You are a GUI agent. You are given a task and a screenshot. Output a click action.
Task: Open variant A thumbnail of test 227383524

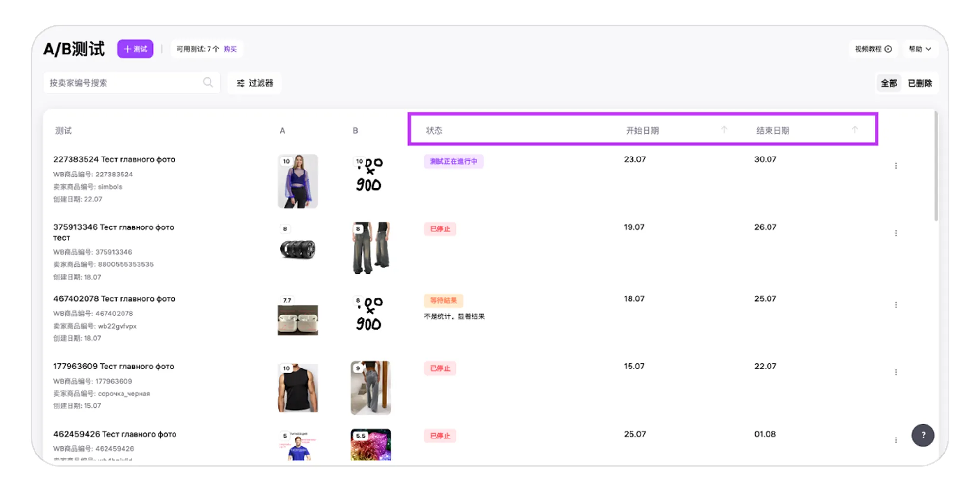tap(297, 181)
